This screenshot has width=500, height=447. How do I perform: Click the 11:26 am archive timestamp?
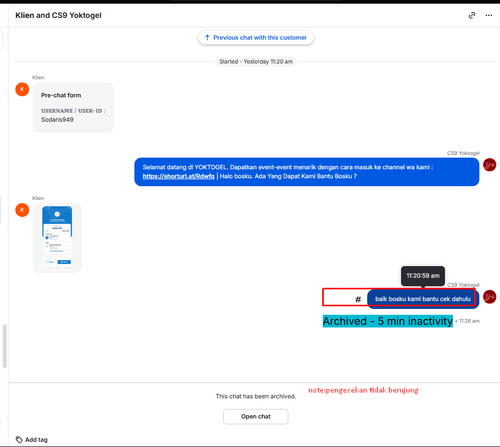coord(469,321)
